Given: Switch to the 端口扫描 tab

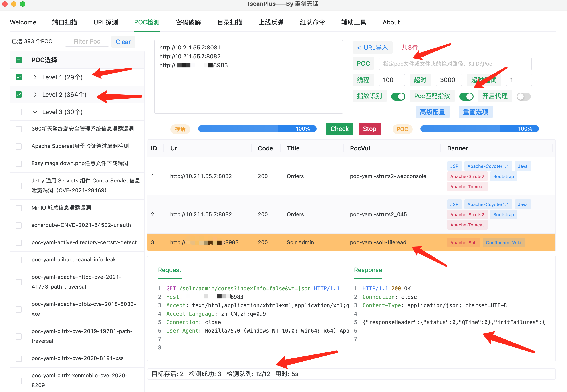Looking at the screenshot, I should [65, 22].
